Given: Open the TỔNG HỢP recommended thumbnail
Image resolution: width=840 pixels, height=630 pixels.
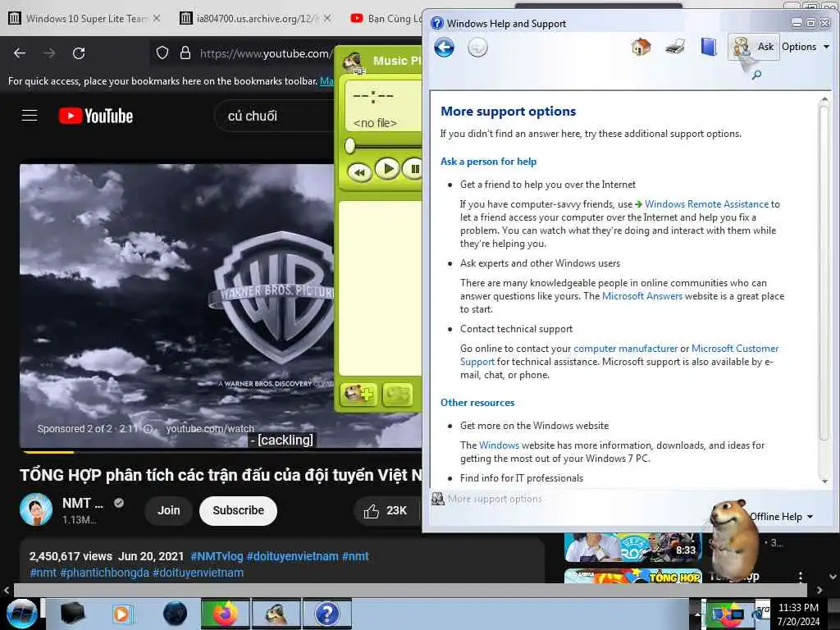Looking at the screenshot, I should coord(633,576).
